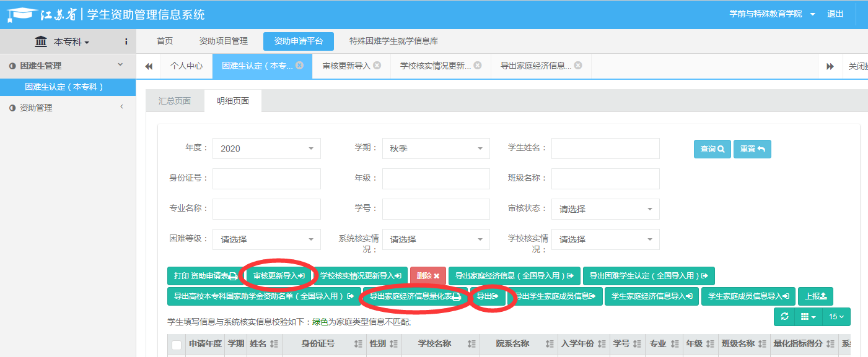The width and height of the screenshot is (868, 357).
Task: Tick the select-all checkbox in table header
Action: pyautogui.click(x=177, y=345)
